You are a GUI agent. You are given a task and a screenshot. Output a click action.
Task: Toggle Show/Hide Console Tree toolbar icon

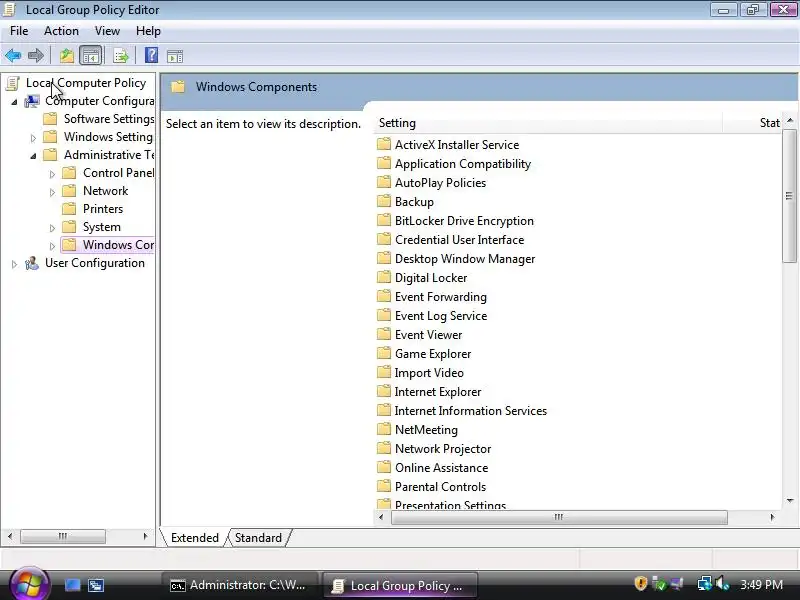tap(90, 55)
